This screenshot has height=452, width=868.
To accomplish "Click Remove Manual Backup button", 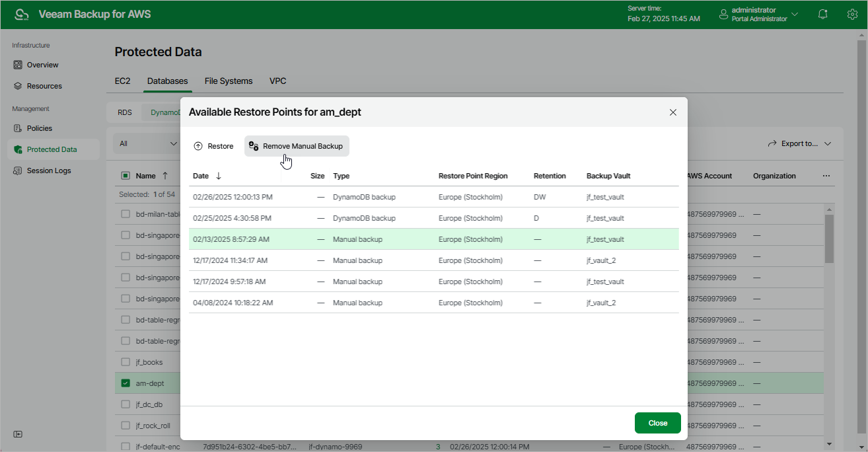I will (x=297, y=146).
